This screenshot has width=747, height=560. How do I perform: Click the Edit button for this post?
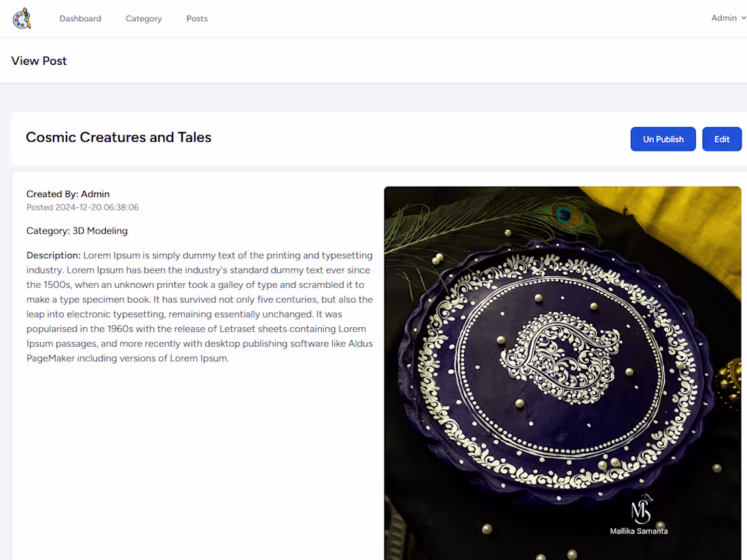tap(722, 138)
